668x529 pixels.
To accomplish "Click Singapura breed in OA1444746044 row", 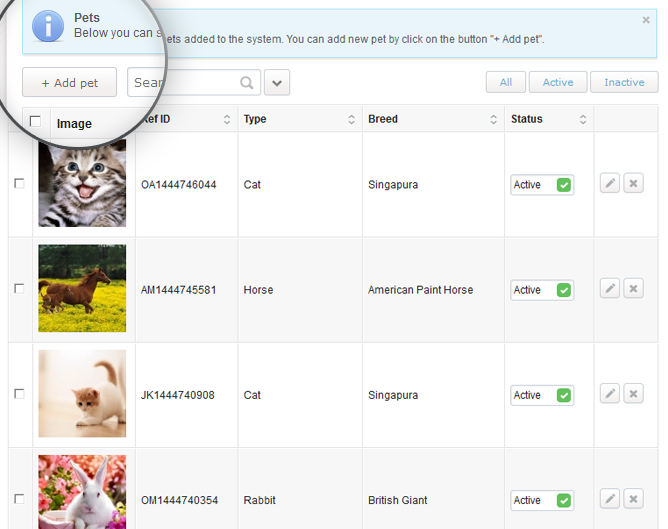I will (x=393, y=185).
